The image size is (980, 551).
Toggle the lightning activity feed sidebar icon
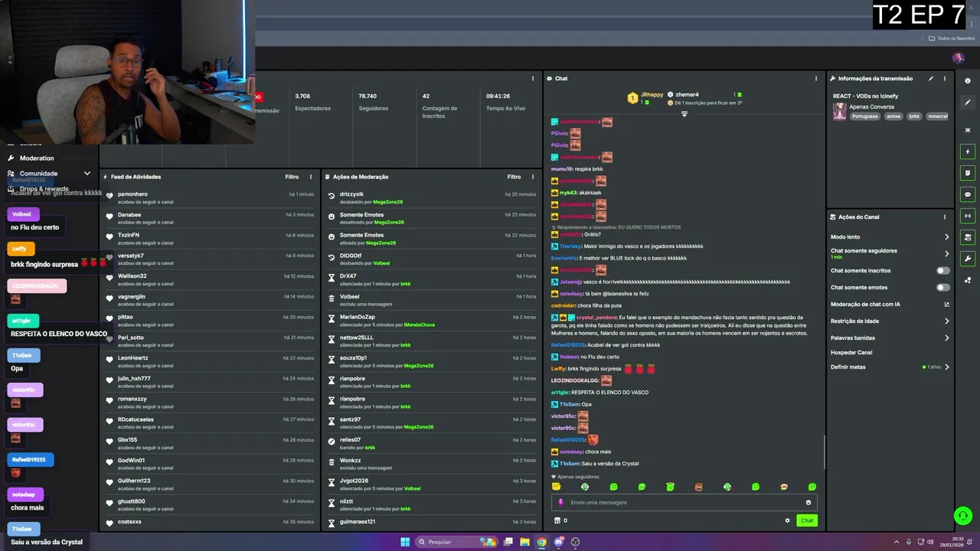968,152
